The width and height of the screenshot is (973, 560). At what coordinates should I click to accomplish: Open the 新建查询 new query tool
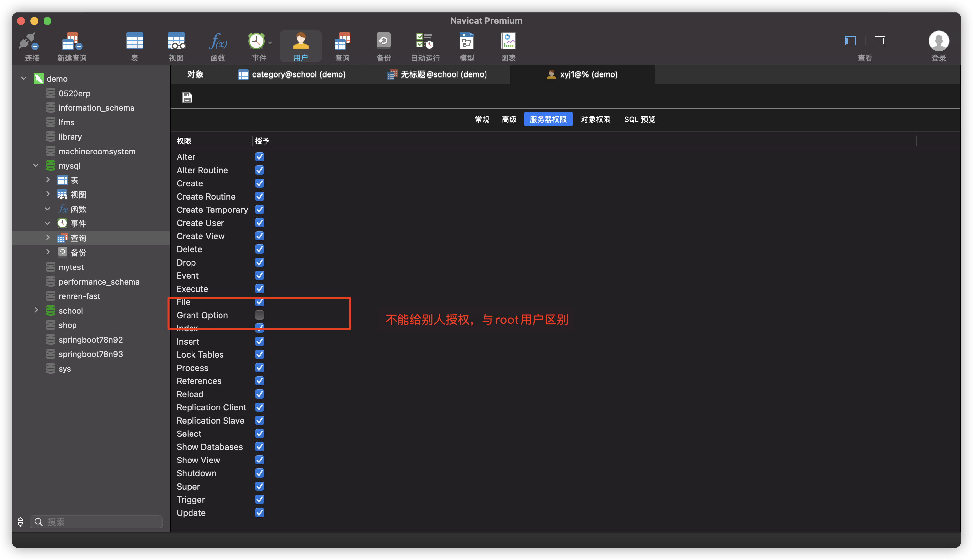(71, 45)
